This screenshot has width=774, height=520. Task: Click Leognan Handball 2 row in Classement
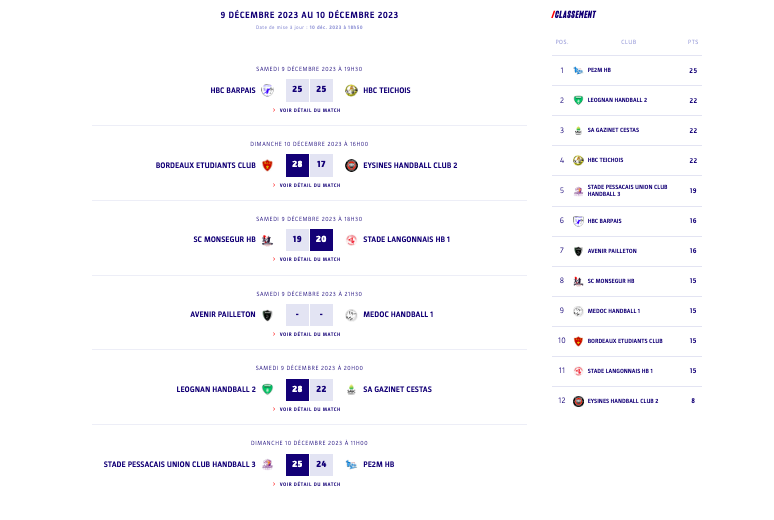(617, 101)
